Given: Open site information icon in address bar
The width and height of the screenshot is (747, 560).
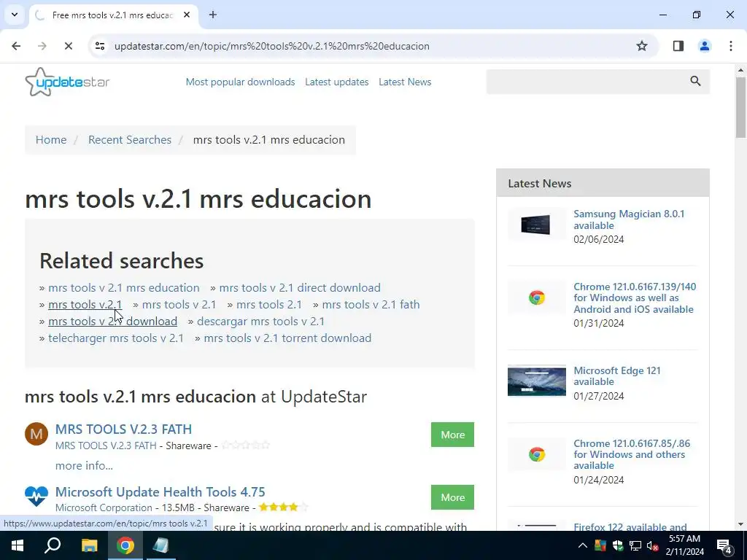Looking at the screenshot, I should click(x=99, y=46).
